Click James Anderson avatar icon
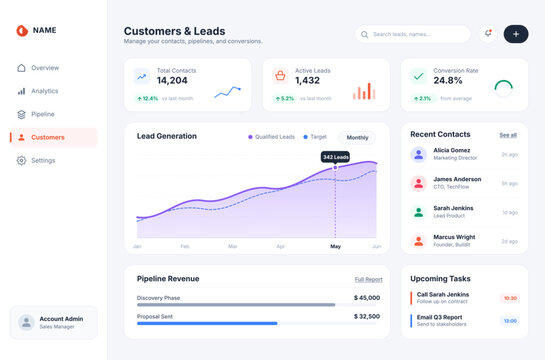Image resolution: width=545 pixels, height=360 pixels. [418, 183]
